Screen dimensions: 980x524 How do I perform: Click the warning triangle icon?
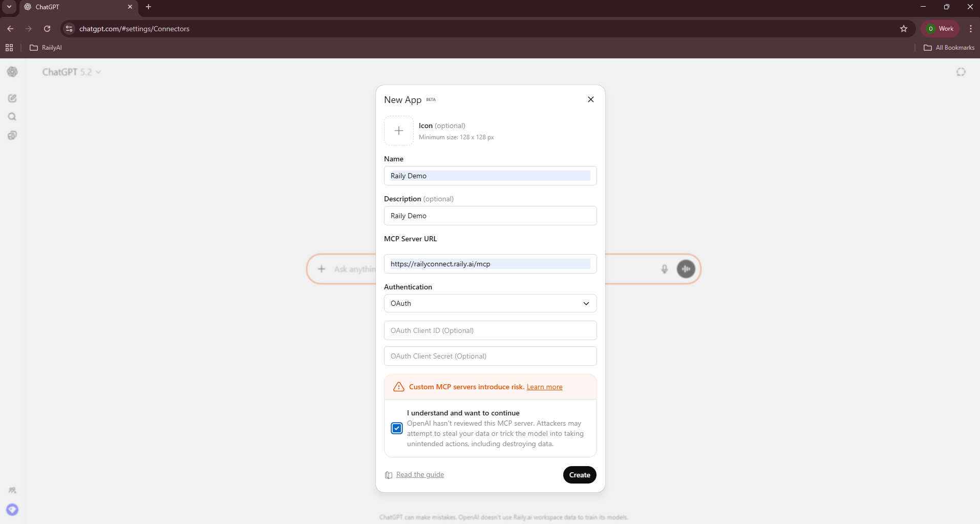click(399, 387)
